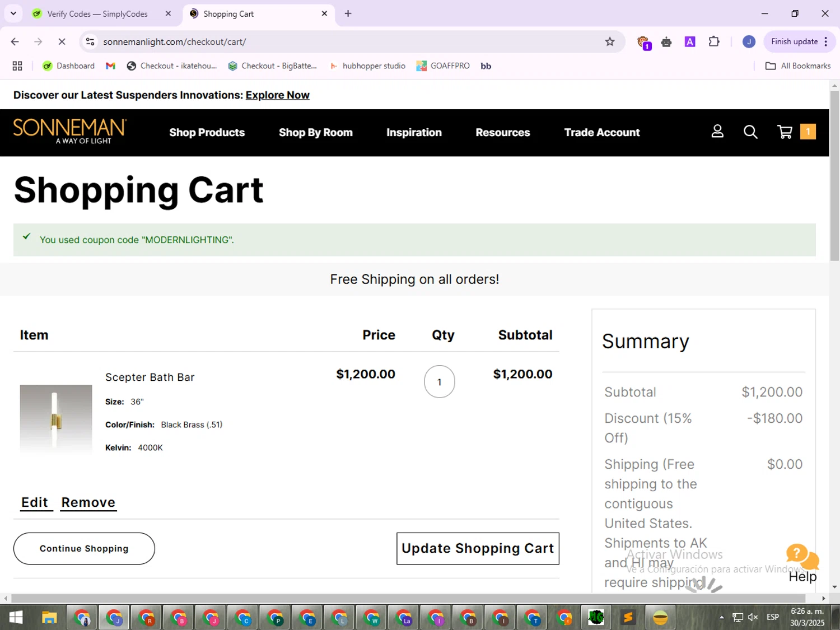Follow the Explore Now link
Image resolution: width=840 pixels, height=630 pixels.
click(x=277, y=95)
